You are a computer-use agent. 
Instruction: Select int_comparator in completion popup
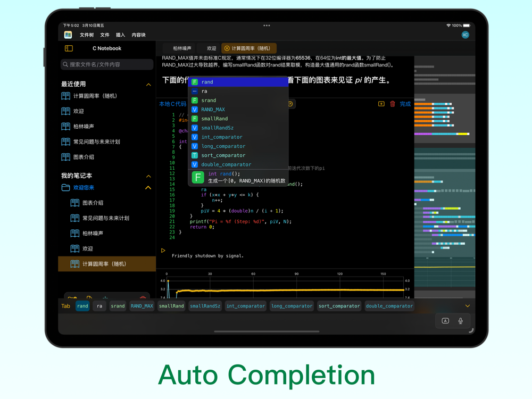[x=238, y=137]
